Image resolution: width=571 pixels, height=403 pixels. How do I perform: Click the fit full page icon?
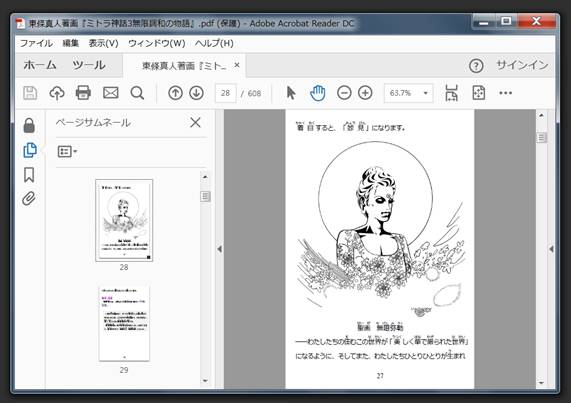(479, 93)
